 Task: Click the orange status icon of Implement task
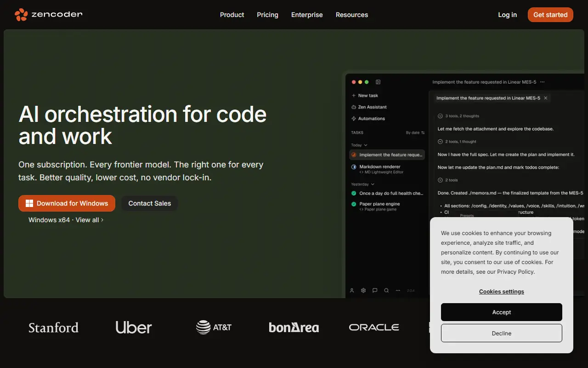354,155
